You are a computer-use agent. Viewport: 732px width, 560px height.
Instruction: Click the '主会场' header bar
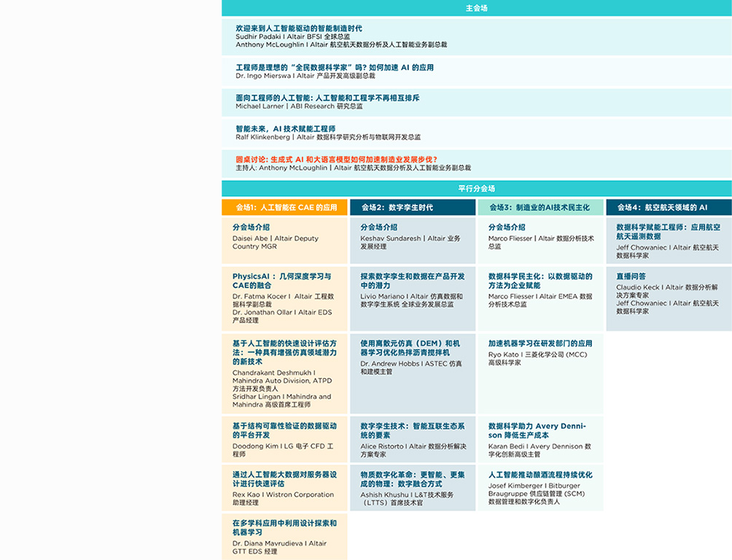pos(477,8)
